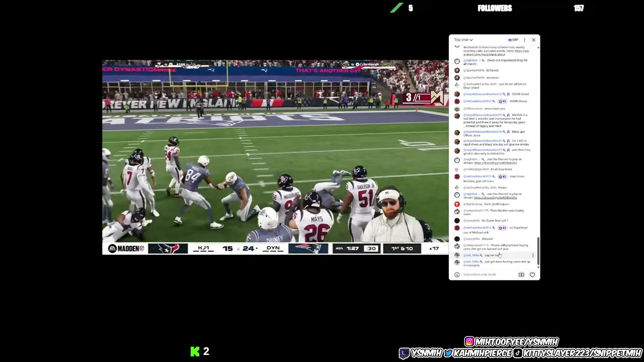Click the #3 crown badge on 'mayz loves' message

click(502, 176)
